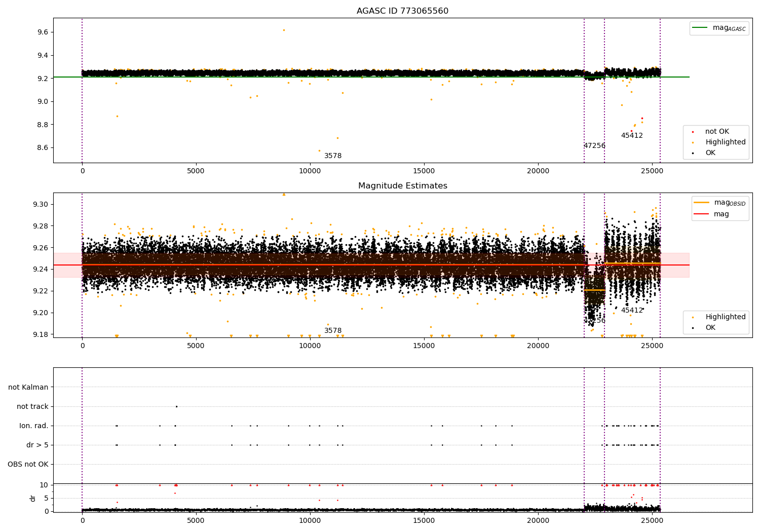Click the 10 tick on the dr axis
The height and width of the screenshot is (532, 760).
(x=44, y=485)
